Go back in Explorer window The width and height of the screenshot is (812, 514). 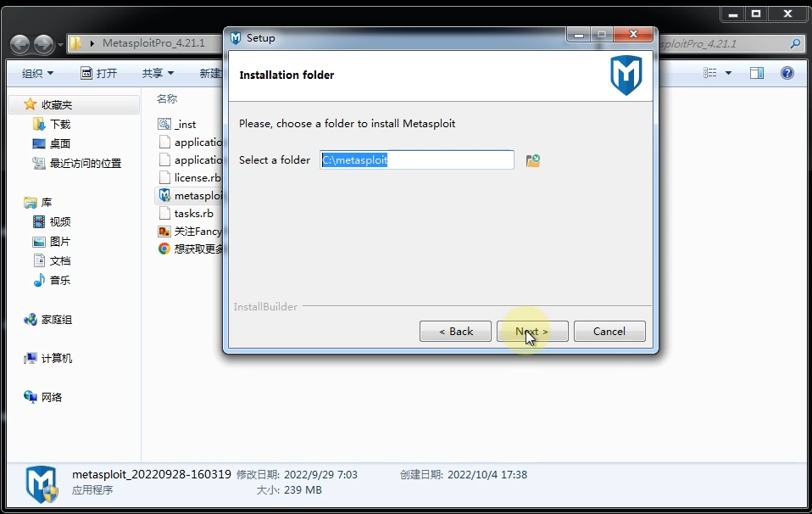point(20,44)
